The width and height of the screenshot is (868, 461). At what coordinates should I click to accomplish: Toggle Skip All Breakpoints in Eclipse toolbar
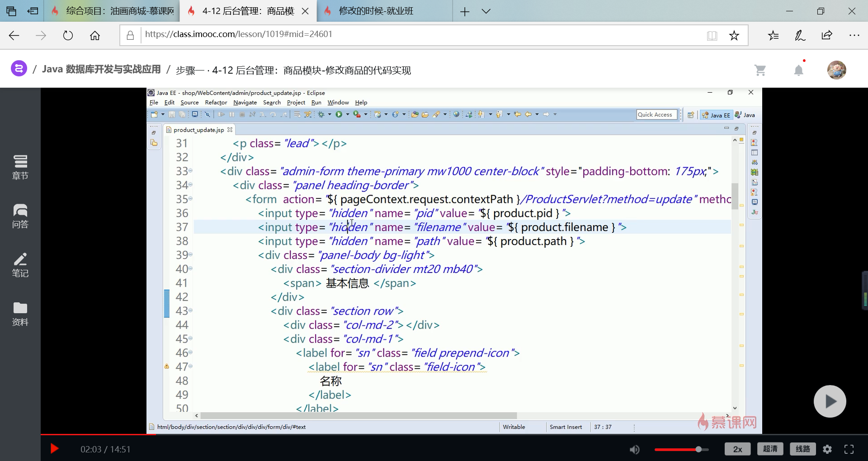(208, 114)
